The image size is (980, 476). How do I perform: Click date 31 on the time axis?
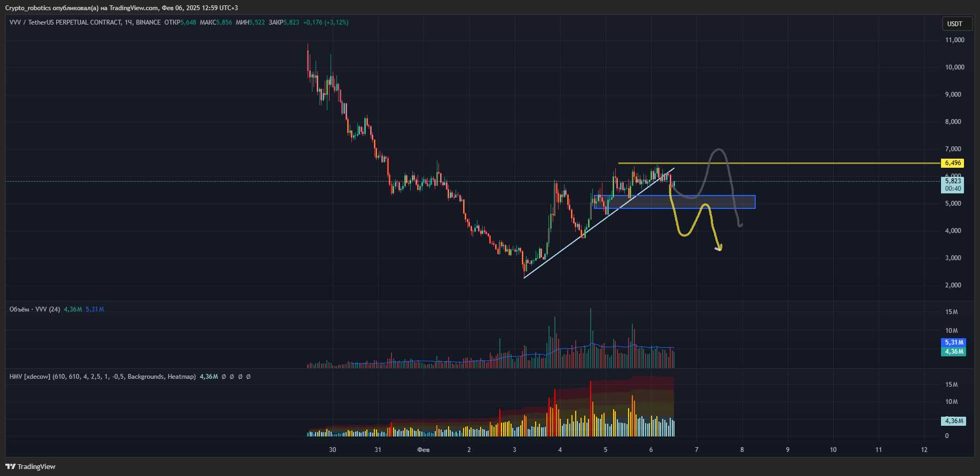tap(378, 450)
